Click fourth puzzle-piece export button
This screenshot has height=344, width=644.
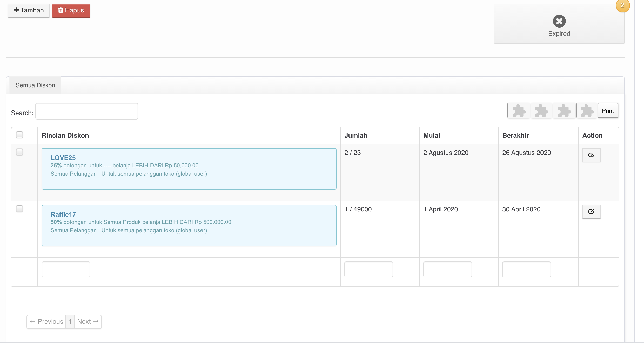tap(587, 111)
